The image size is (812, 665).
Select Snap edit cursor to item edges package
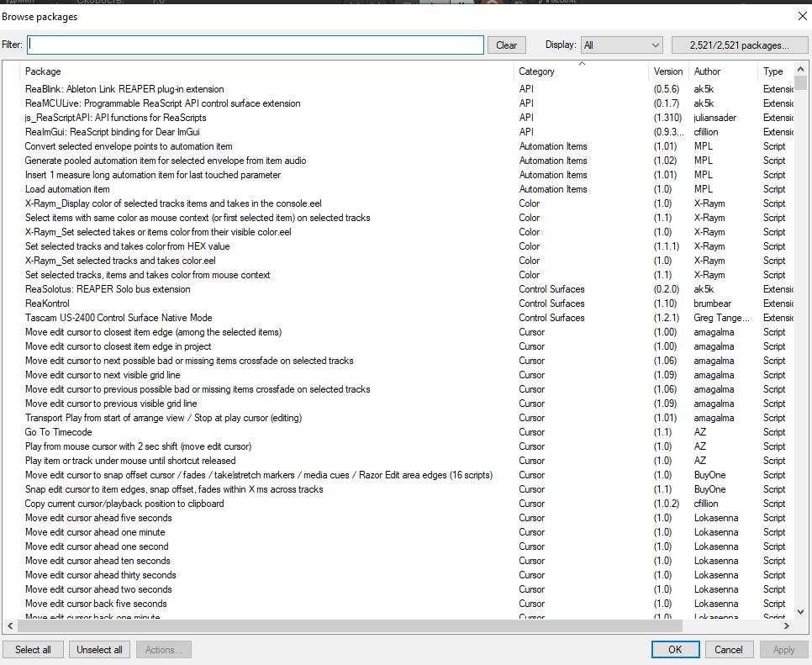coord(174,489)
